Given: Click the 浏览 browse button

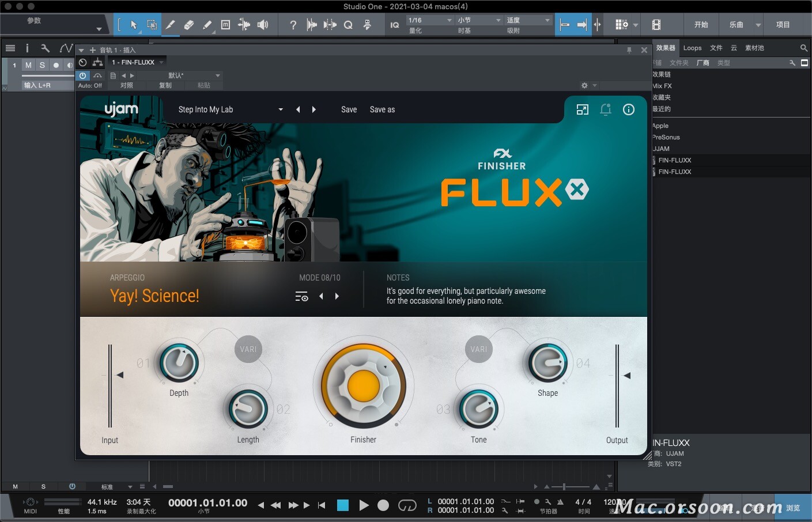Looking at the screenshot, I should point(793,508).
